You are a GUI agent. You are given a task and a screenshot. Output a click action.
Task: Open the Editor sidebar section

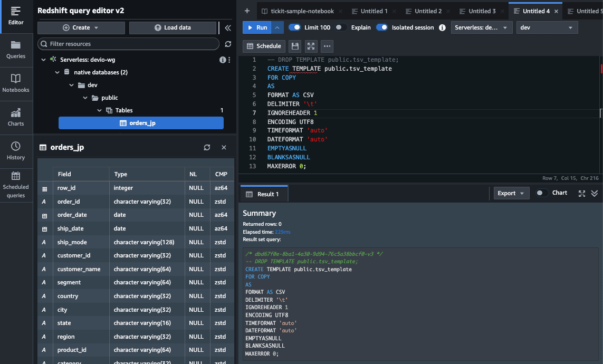(16, 16)
